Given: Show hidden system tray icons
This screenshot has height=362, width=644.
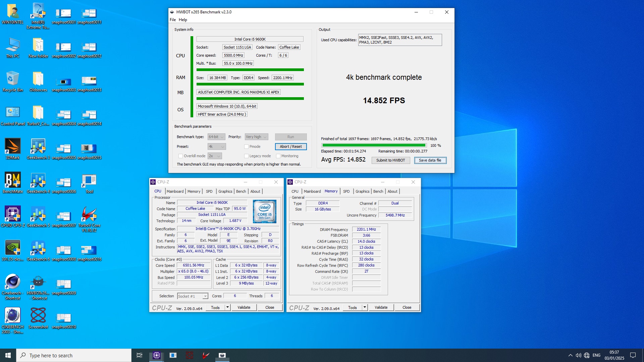Looking at the screenshot, I should coord(571,355).
